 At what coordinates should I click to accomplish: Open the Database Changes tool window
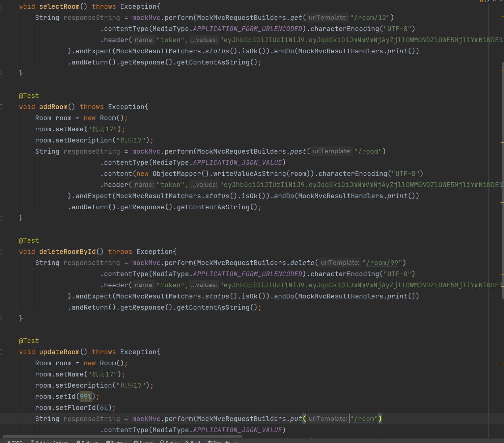[x=49, y=441]
